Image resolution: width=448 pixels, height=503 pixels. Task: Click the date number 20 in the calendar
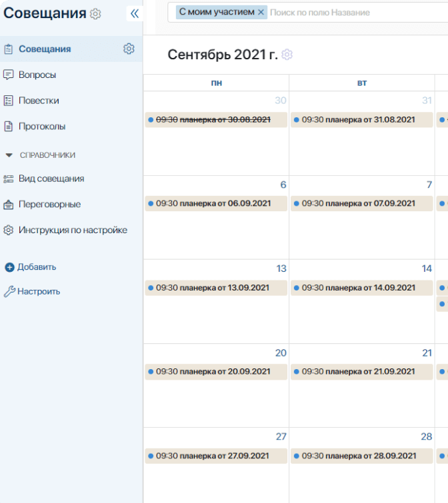coord(281,352)
